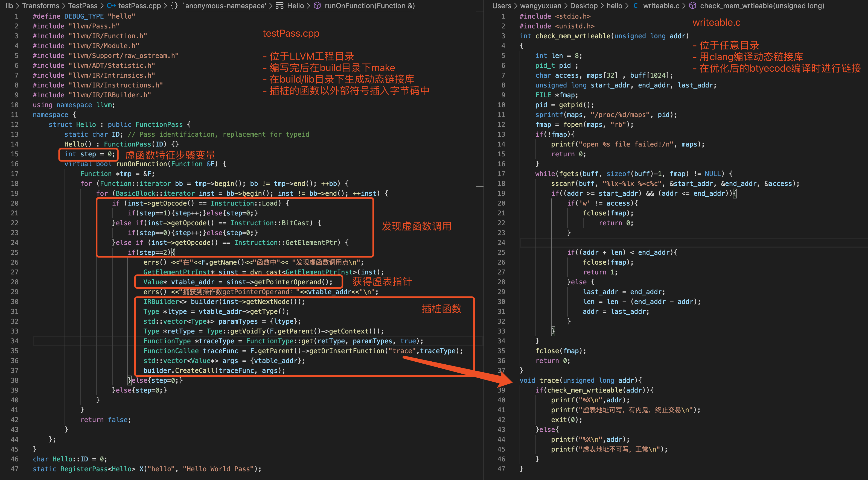Click 'if(check_mem_wrtieable(addr)){' line

[x=594, y=390]
